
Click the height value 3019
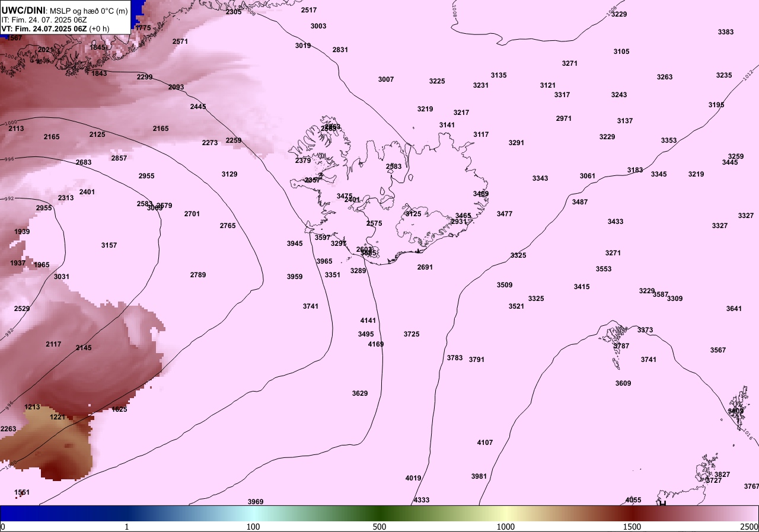[x=303, y=46]
